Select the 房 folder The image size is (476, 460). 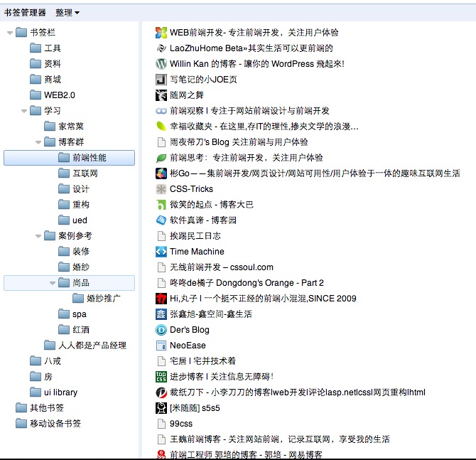tap(41, 377)
